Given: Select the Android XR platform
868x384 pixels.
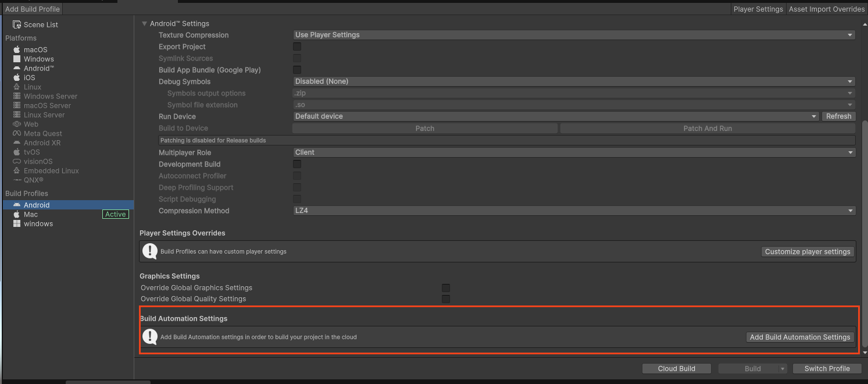Looking at the screenshot, I should pyautogui.click(x=41, y=143).
